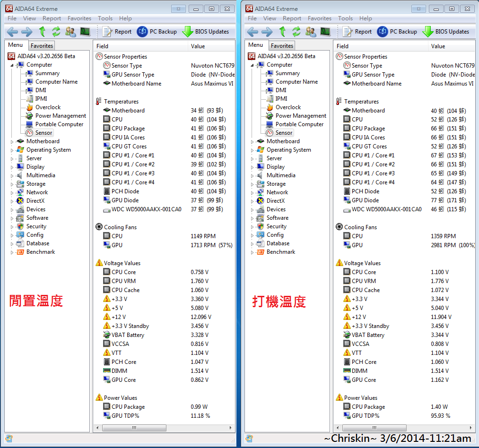Screen dimensions: 479x448
Task: Click the Forward arrow in left AIDA64 window
Action: (26, 32)
